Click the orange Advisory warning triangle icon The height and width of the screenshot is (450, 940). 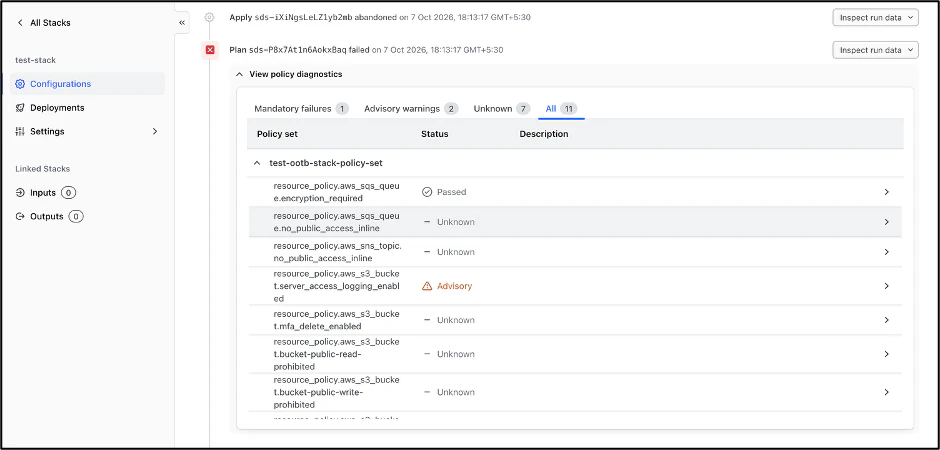point(427,286)
